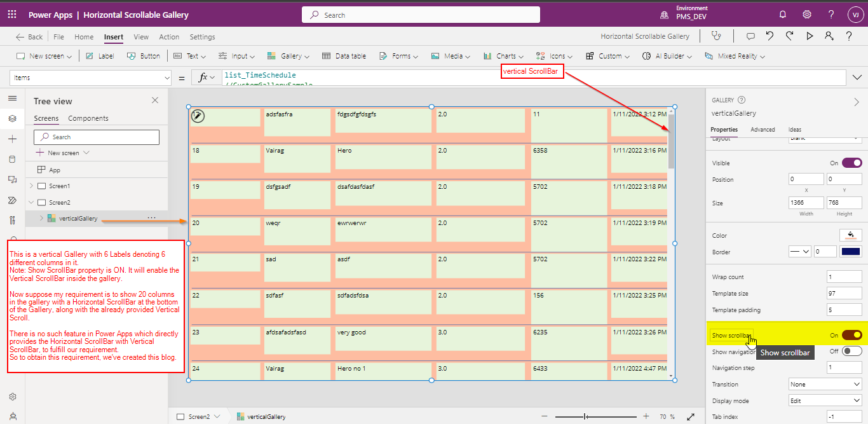Image resolution: width=868 pixels, height=424 pixels.
Task: Share the app icon
Action: [x=829, y=36]
